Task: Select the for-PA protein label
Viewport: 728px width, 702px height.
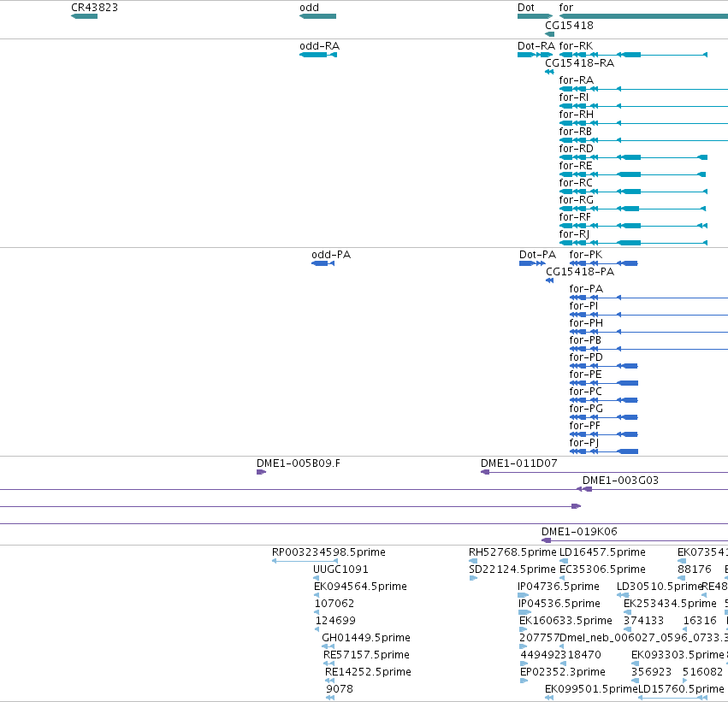Action: click(x=586, y=289)
